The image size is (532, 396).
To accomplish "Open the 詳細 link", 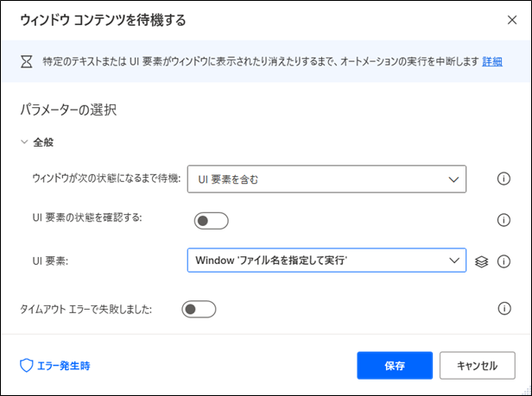I will [x=492, y=61].
